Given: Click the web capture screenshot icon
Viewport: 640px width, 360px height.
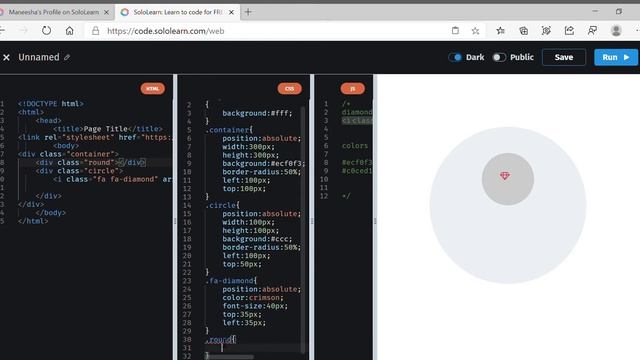Looking at the screenshot, I should pos(546,31).
